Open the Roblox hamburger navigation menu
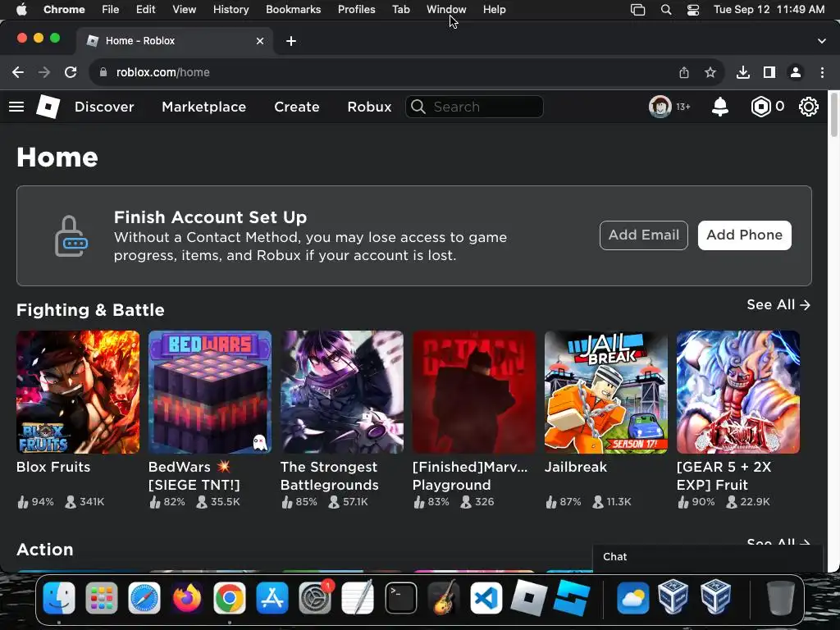Screen dimensions: 840x630 [16, 107]
